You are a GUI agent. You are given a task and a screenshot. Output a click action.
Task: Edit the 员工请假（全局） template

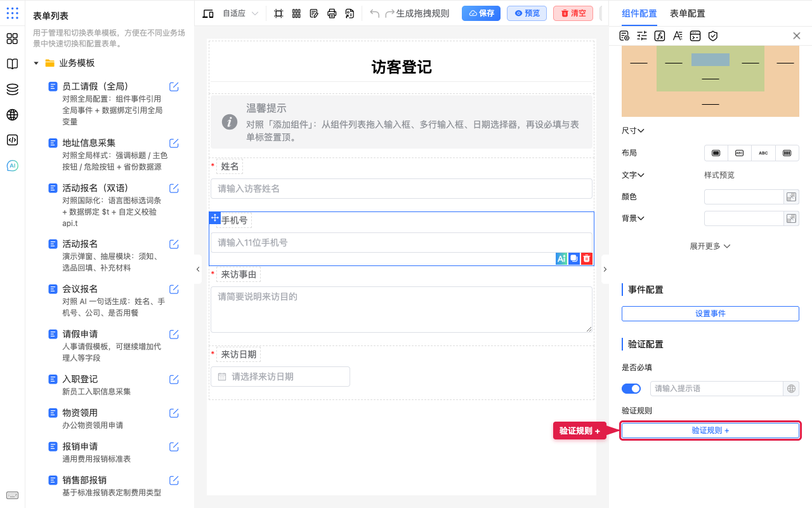(x=174, y=86)
